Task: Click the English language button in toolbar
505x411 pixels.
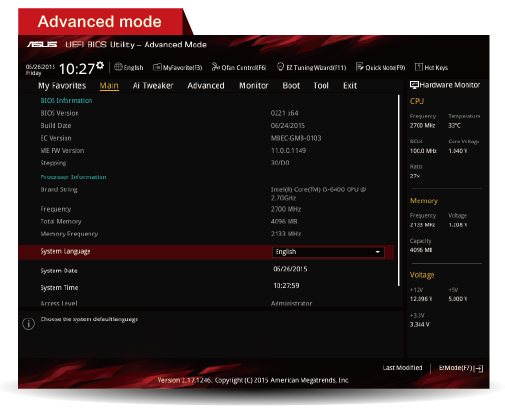Action: pyautogui.click(x=133, y=68)
